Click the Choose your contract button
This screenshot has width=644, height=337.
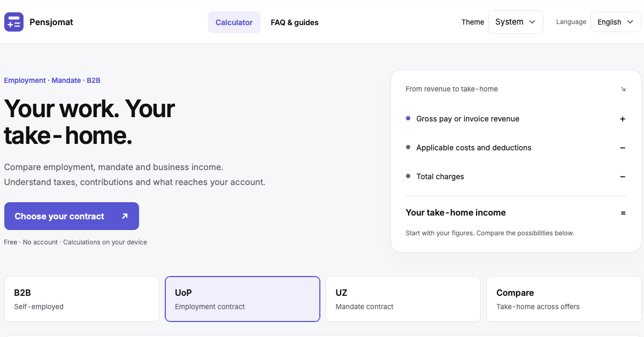tap(72, 216)
